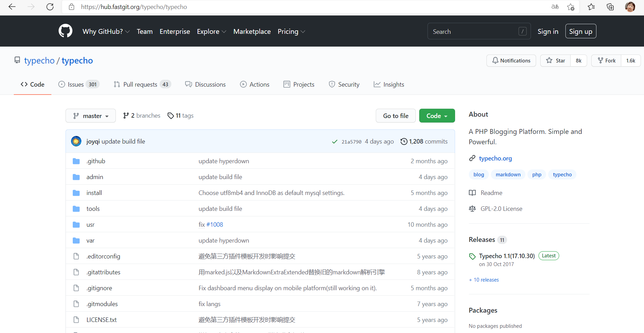The image size is (644, 333).
Task: Fork the typecho repository
Action: tap(606, 61)
